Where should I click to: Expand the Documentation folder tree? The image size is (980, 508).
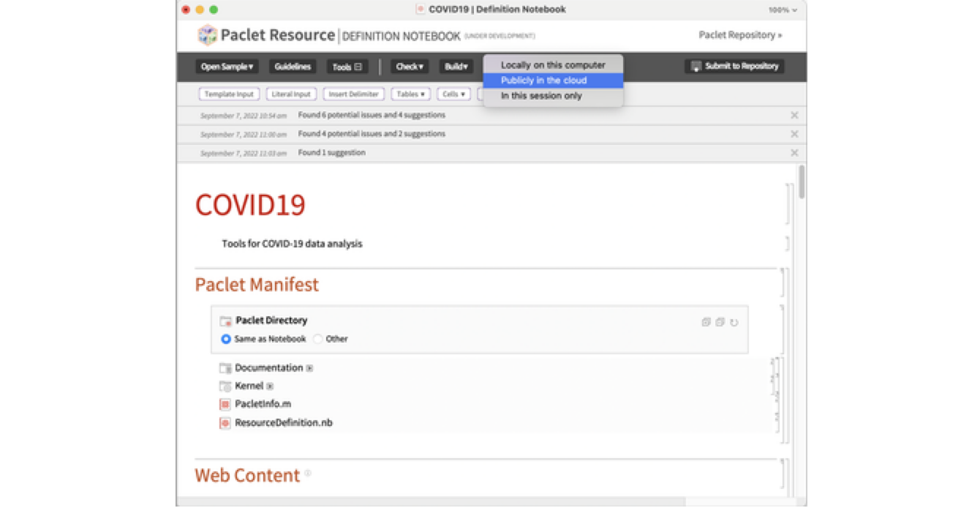(309, 368)
